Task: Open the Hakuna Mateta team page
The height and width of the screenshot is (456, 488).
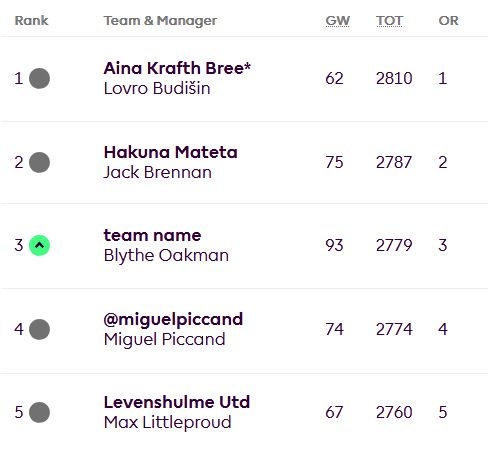Action: 170,152
